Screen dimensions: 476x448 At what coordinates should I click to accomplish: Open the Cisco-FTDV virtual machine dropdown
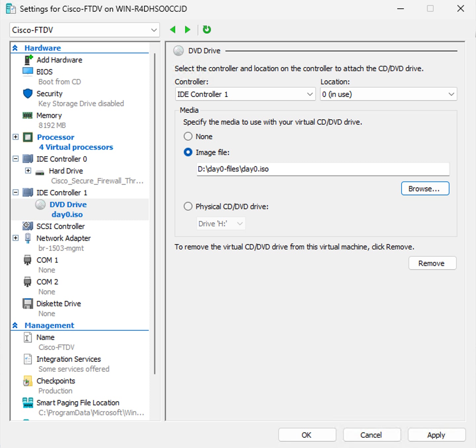[85, 30]
